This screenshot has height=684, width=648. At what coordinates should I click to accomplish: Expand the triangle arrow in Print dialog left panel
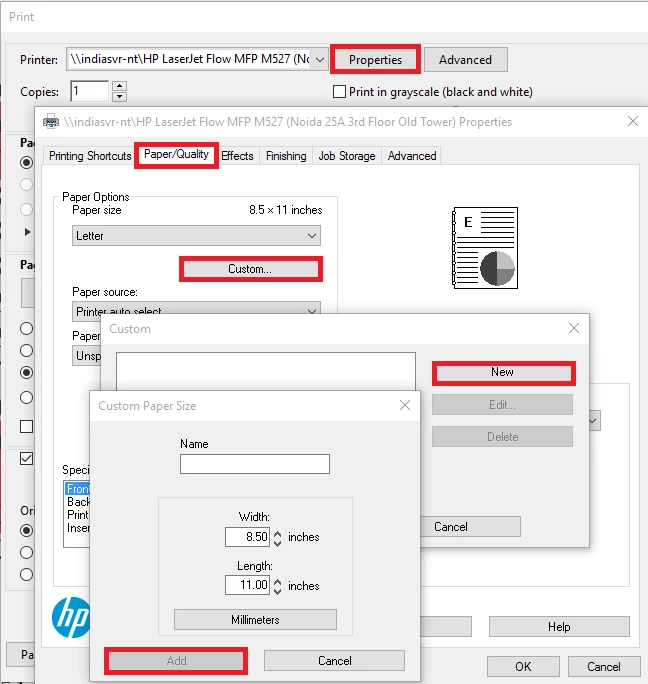coord(27,232)
